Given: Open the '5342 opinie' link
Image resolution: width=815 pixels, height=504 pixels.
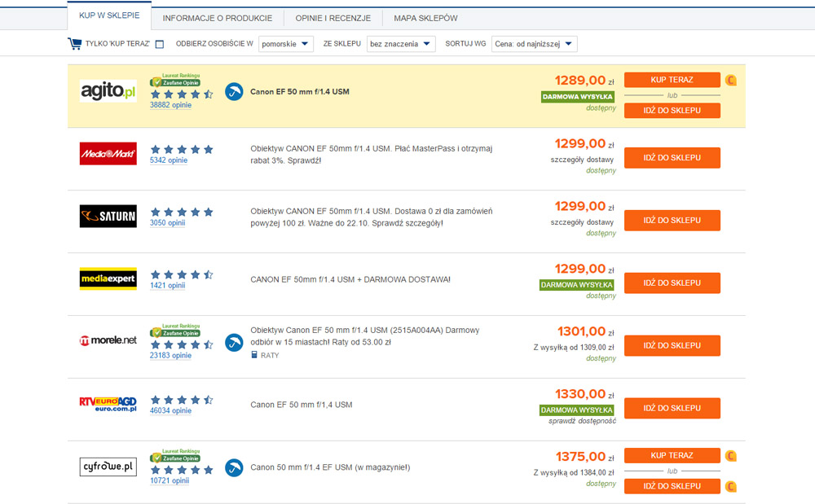Looking at the screenshot, I should tap(169, 160).
